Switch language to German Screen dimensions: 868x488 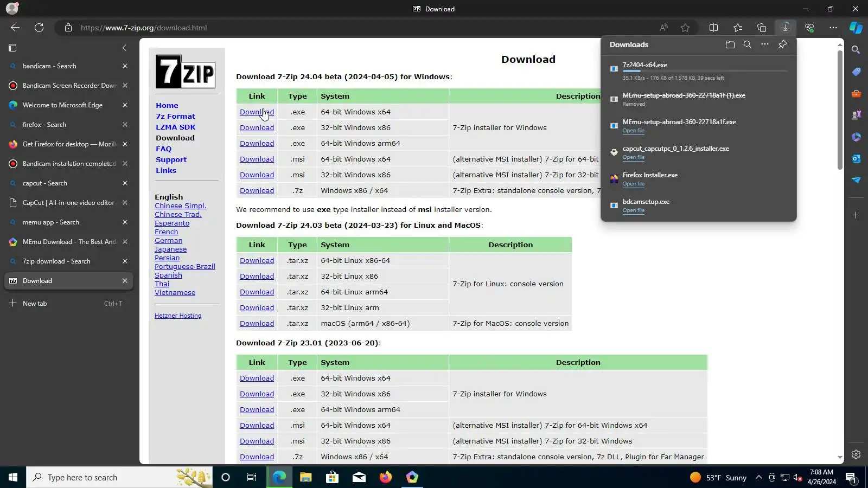click(x=168, y=241)
